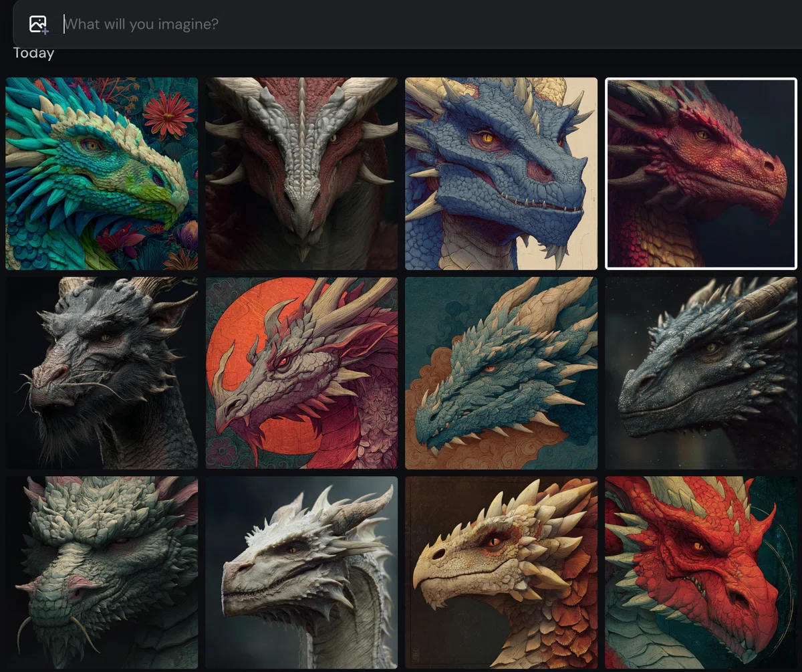The image size is (802, 672).
Task: Open the bright red dragon with teal spikes thumbnail
Action: [x=701, y=572]
